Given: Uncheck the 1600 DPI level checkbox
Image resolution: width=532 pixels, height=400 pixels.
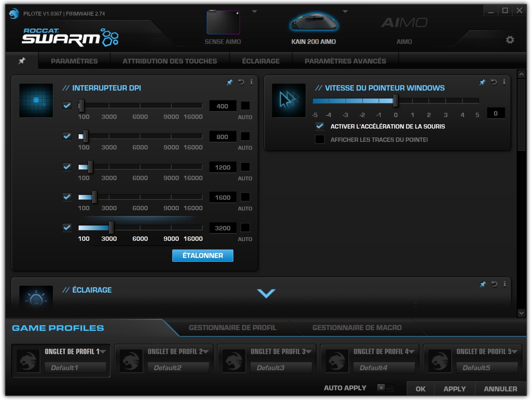Looking at the screenshot, I should [x=67, y=197].
